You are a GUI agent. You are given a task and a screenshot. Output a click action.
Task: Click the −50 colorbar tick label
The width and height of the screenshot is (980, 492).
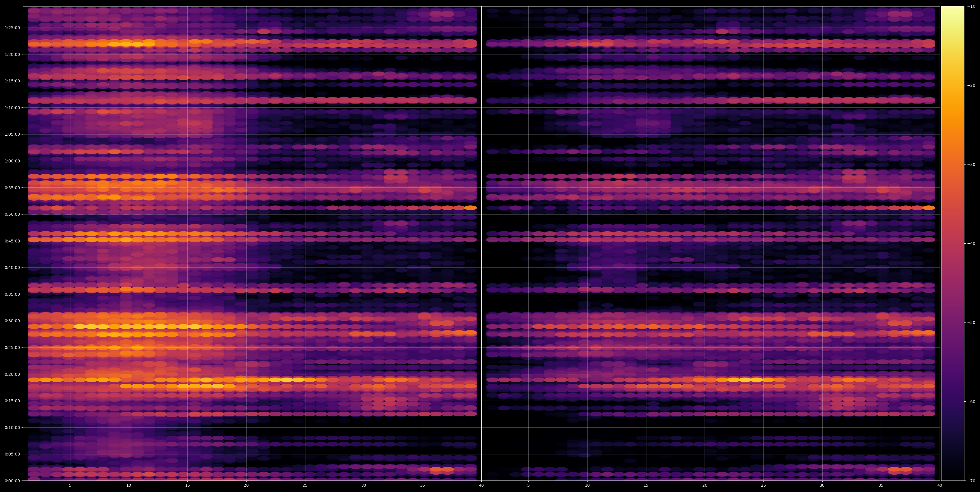click(971, 323)
